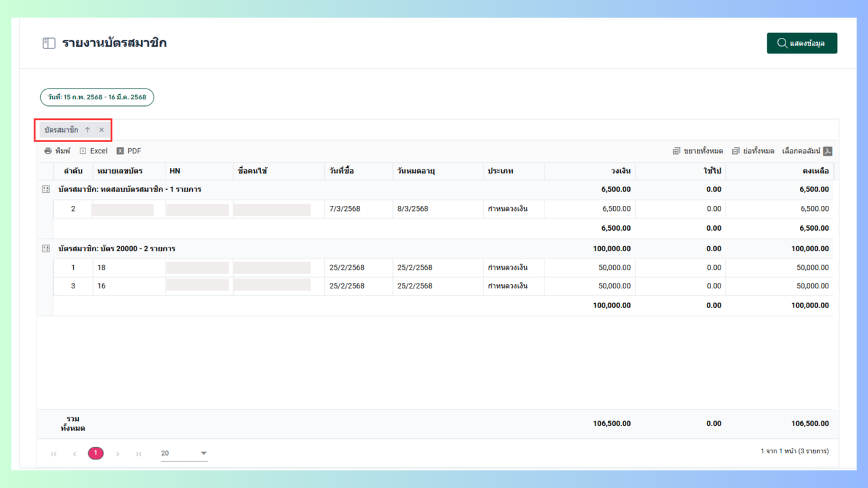Click group total 100,000.00 in บัตร 20000 header วงเงิน
The width and height of the screenshot is (868, 488).
coord(612,249)
